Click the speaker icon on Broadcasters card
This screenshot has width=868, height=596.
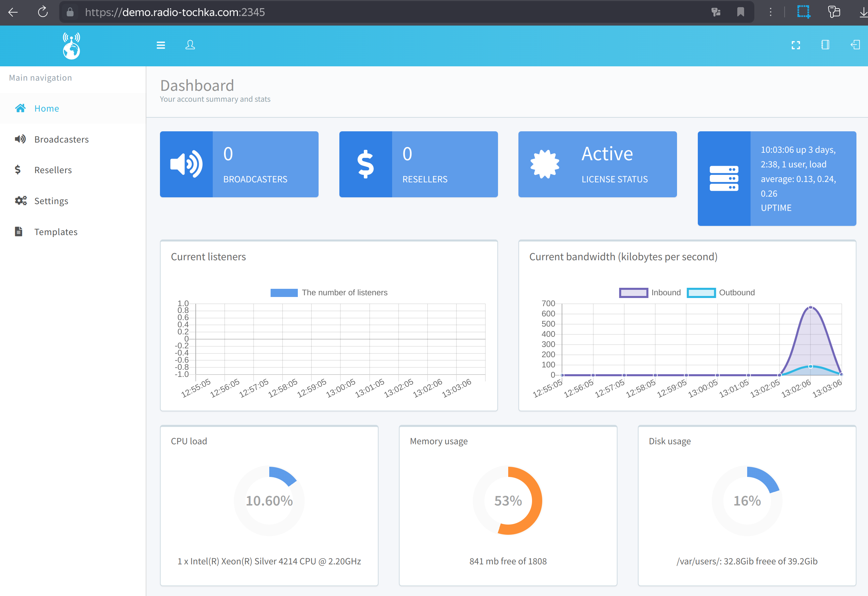[186, 164]
